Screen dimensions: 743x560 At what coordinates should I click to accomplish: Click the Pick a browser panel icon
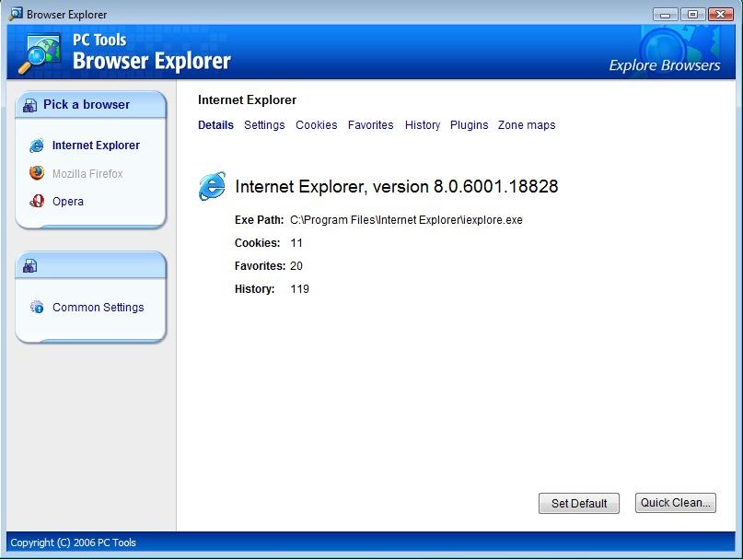pos(29,105)
